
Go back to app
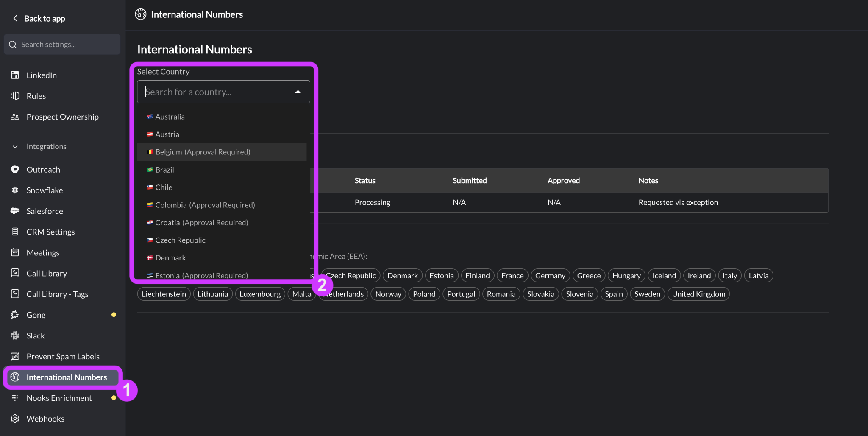click(x=39, y=18)
